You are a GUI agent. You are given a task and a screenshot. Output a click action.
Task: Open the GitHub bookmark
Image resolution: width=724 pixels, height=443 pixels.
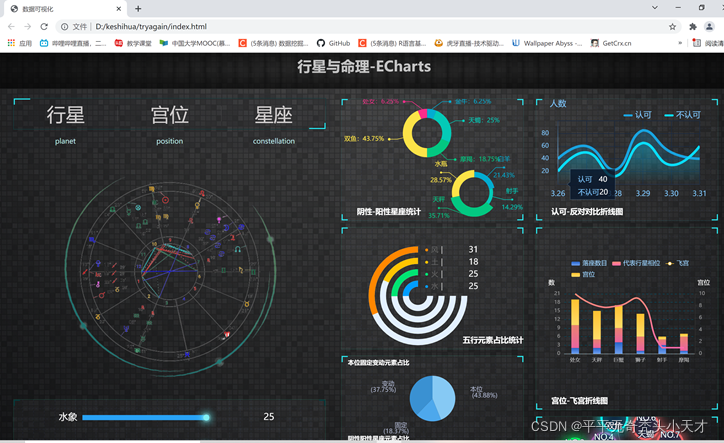pos(333,43)
